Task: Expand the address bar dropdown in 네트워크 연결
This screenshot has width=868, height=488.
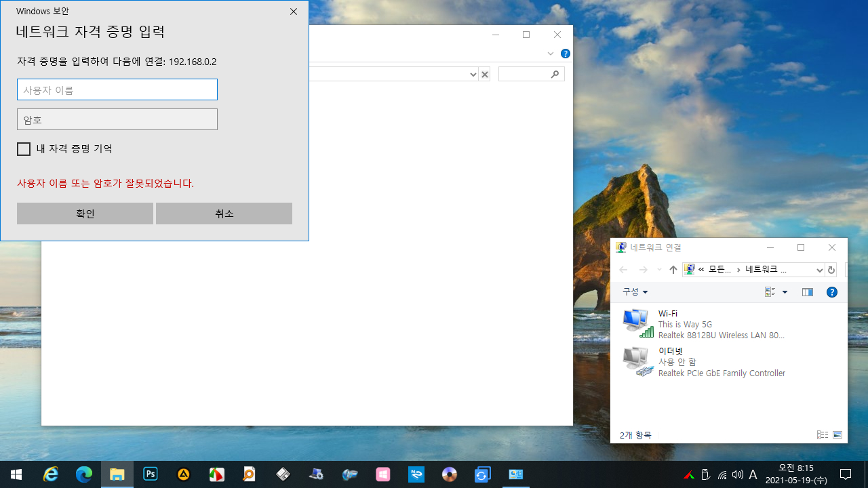Action: click(819, 270)
